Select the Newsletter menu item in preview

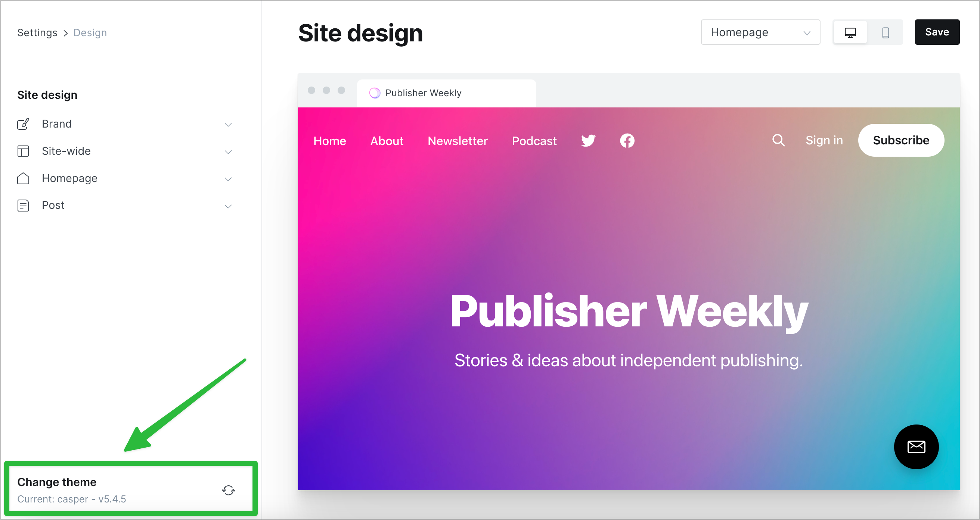(458, 141)
